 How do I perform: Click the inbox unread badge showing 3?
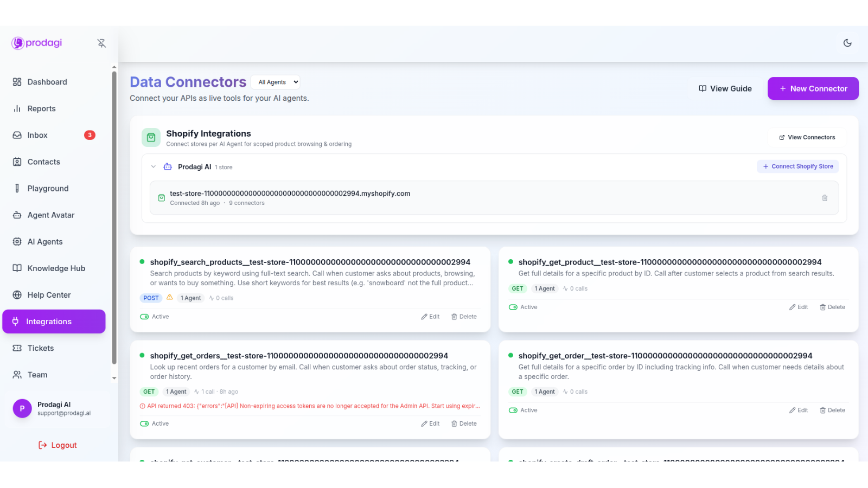(90, 135)
